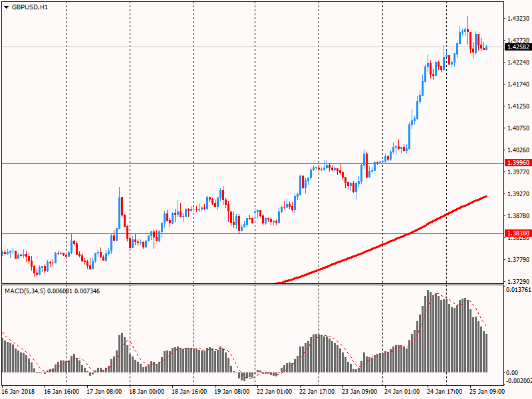
Task: Select price scale value 1.40750
Action: click(518, 128)
